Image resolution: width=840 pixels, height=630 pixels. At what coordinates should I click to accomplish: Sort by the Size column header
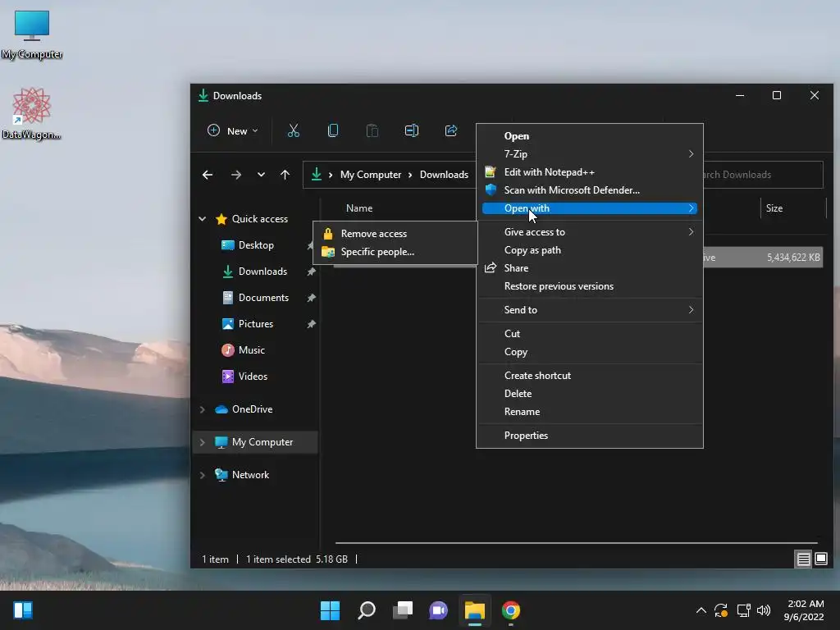[774, 208]
